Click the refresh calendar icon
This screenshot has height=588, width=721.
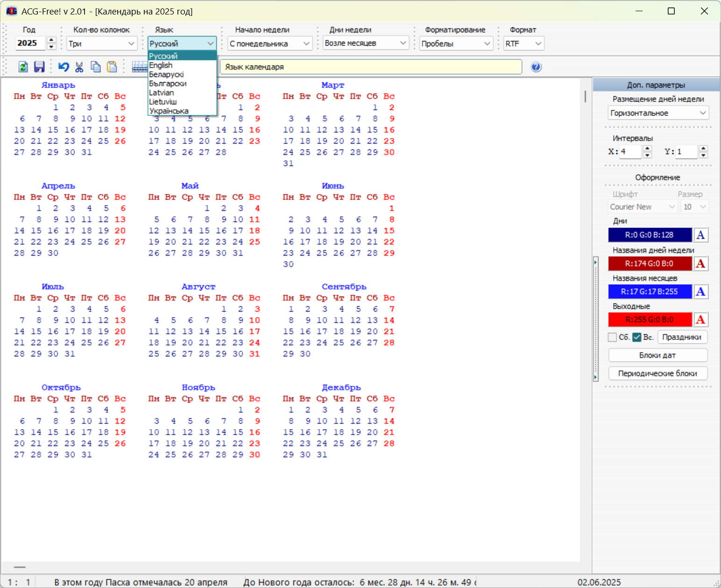(x=23, y=67)
